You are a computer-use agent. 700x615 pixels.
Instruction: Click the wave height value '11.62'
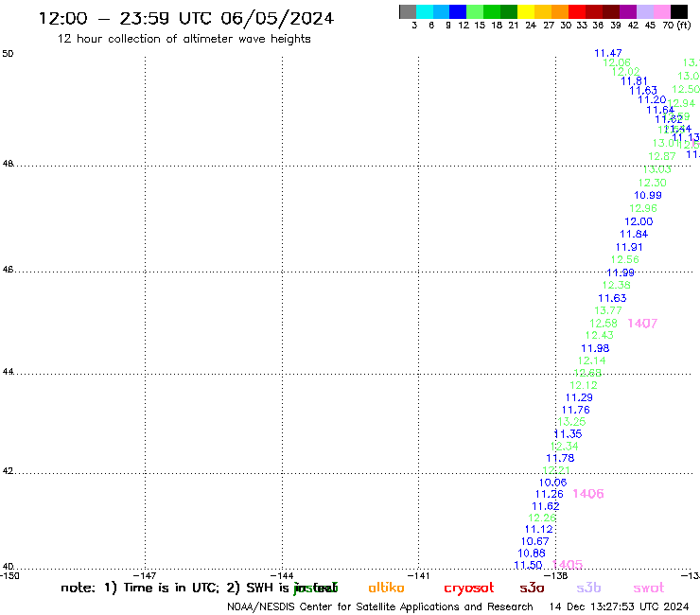click(546, 506)
